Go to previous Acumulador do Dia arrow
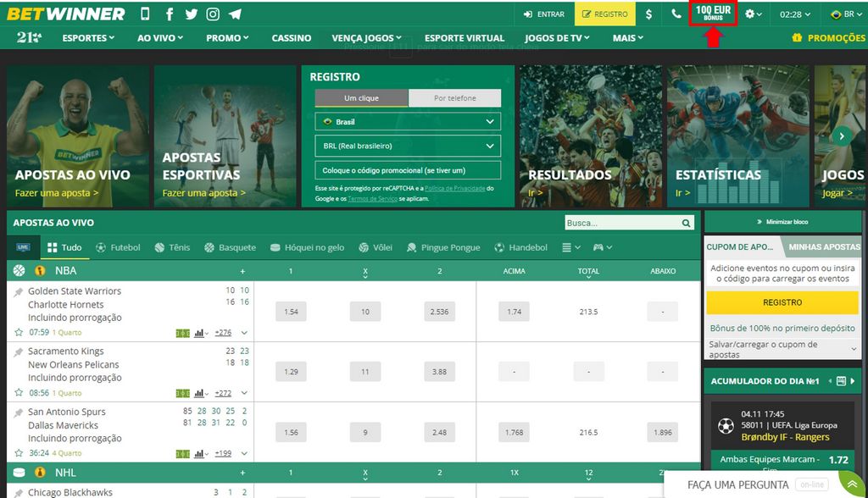Image resolution: width=868 pixels, height=498 pixels. (830, 380)
